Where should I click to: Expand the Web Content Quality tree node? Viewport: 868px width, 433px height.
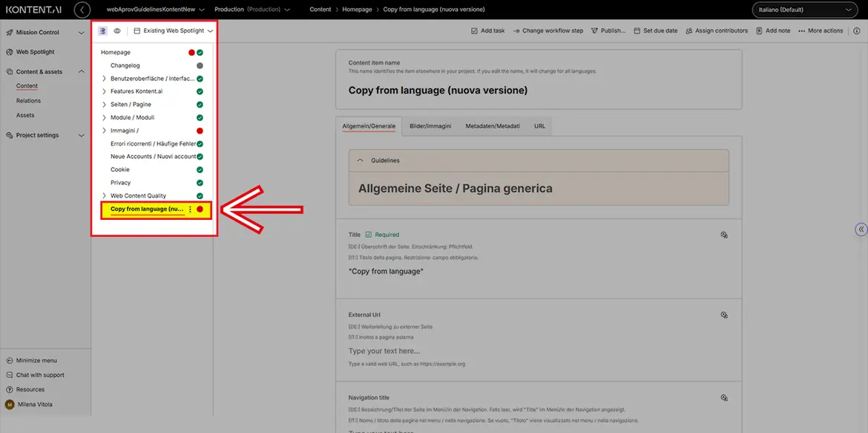point(104,196)
